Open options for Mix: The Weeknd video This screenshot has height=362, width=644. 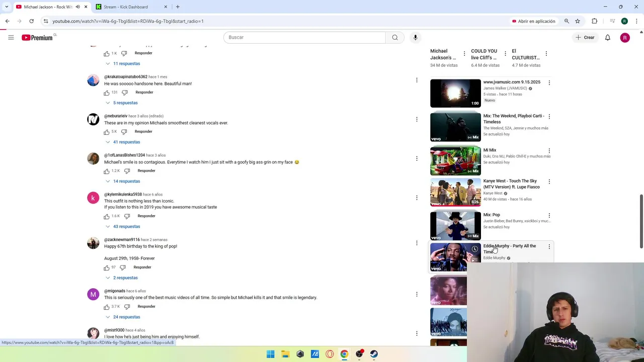point(549,117)
